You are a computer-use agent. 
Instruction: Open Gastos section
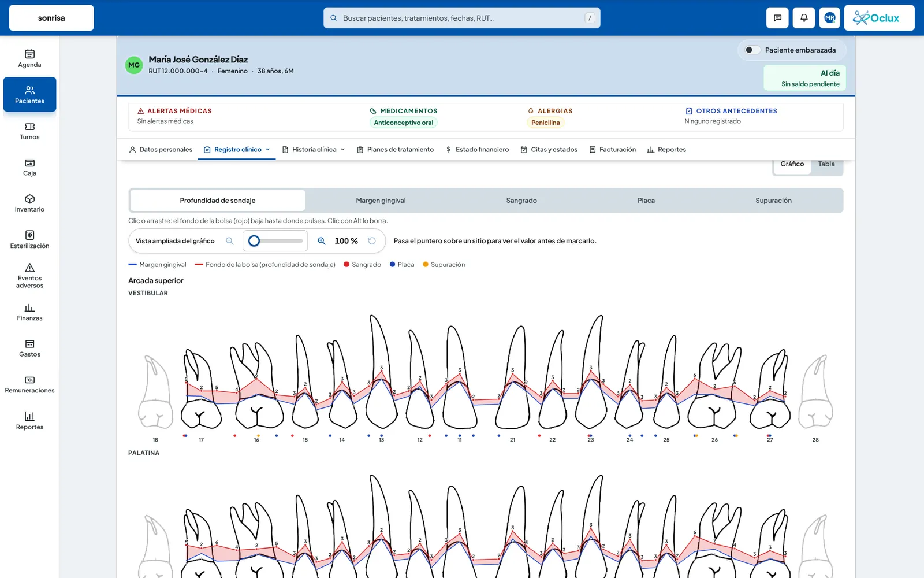tap(29, 349)
